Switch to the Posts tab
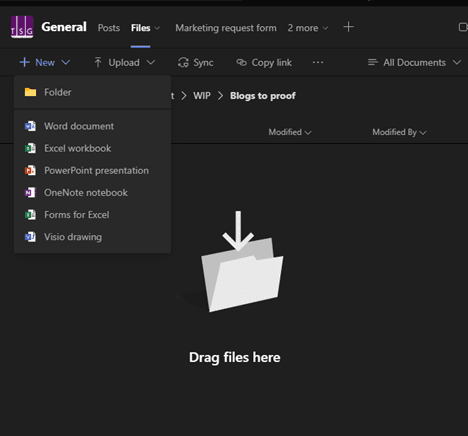 pyautogui.click(x=109, y=28)
